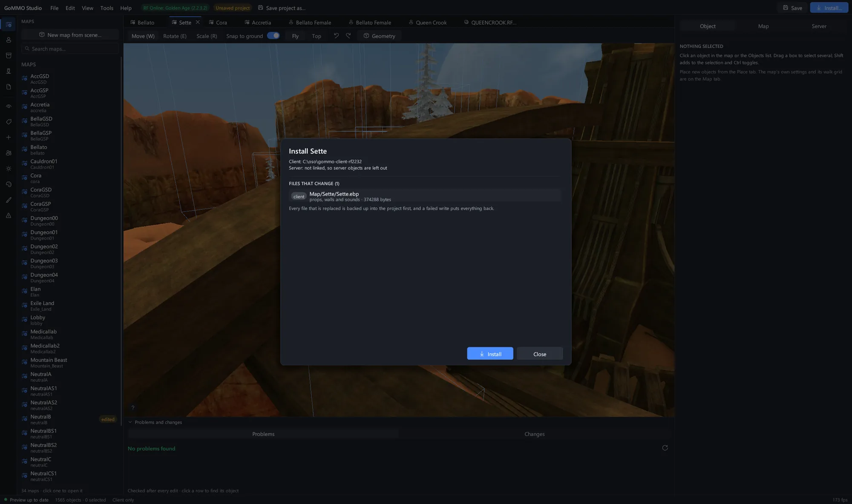This screenshot has width=852, height=504.
Task: Select the Rotate (E) tool
Action: coord(175,36)
